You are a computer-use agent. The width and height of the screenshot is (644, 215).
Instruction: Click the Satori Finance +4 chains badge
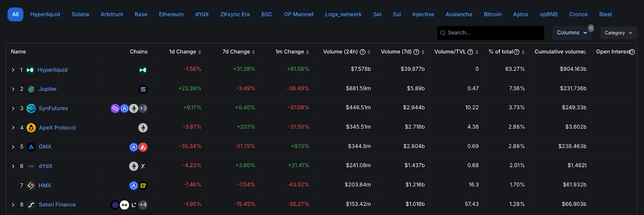tap(143, 205)
